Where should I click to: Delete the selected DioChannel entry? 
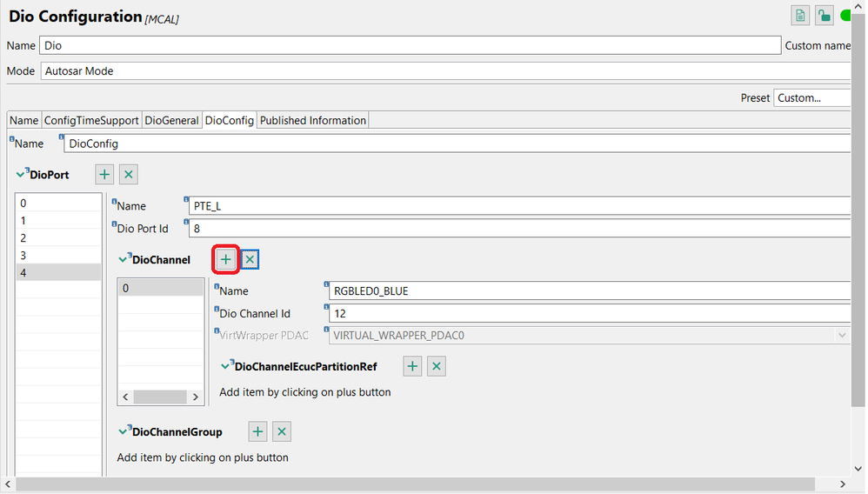click(250, 259)
